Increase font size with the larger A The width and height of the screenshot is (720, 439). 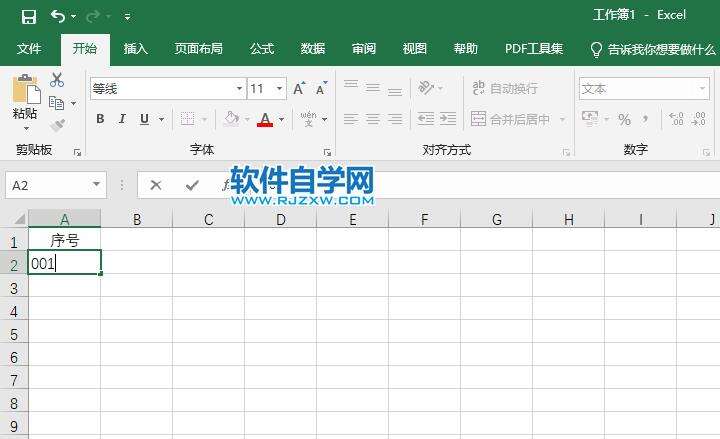299,88
